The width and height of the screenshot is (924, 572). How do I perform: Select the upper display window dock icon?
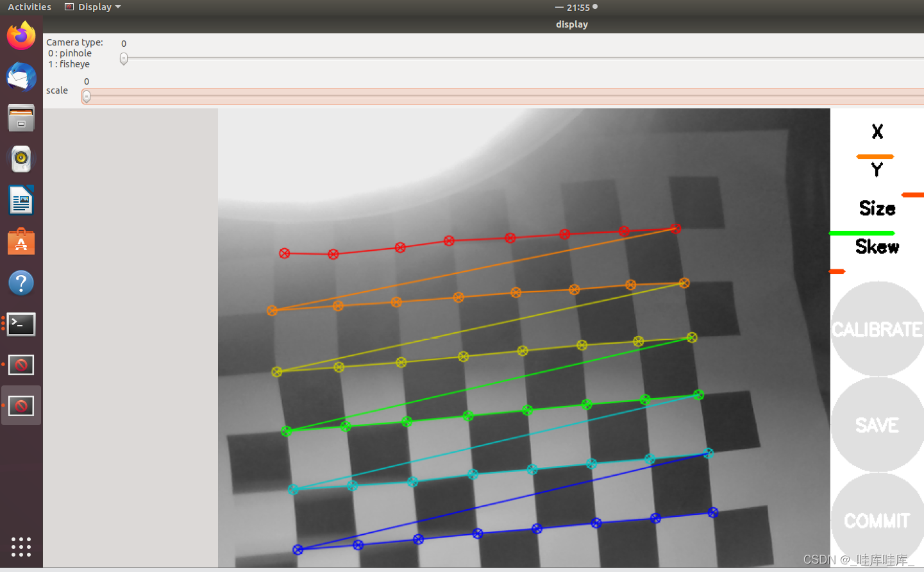point(21,365)
